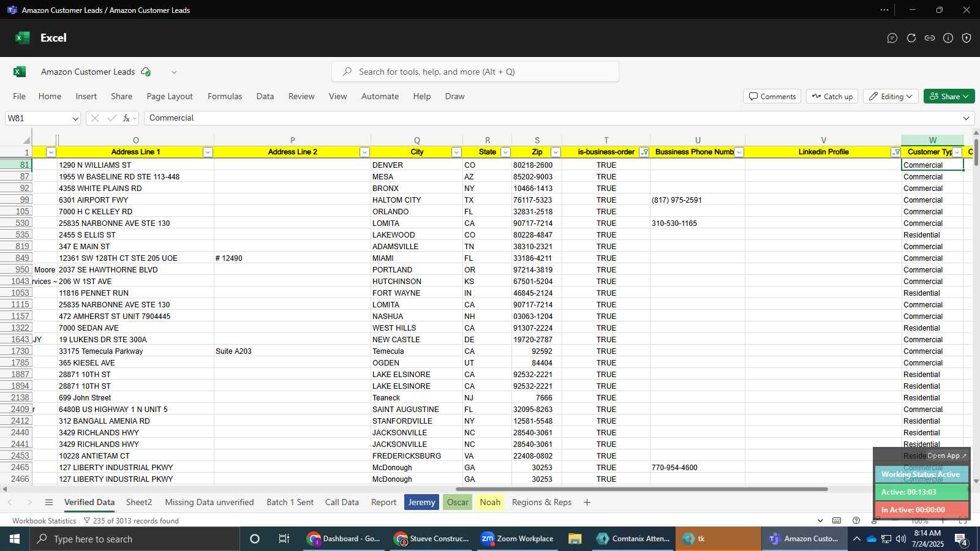Click the vertical scrollbar down arrow
The image size is (980, 551).
pyautogui.click(x=975, y=481)
